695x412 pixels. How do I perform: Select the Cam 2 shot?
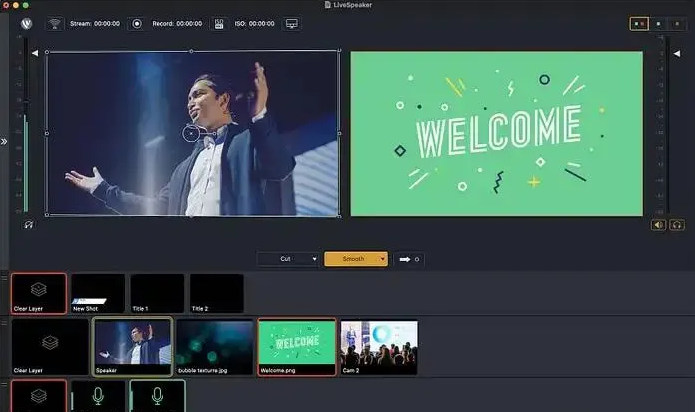(379, 347)
